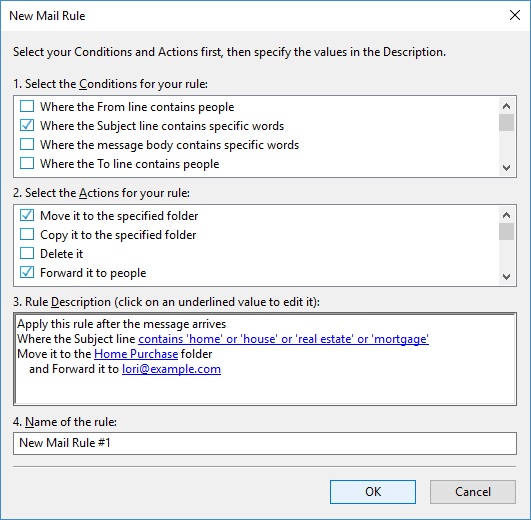This screenshot has width=531, height=520.
Task: Check 'Where the From line contains people'
Action: (x=27, y=106)
